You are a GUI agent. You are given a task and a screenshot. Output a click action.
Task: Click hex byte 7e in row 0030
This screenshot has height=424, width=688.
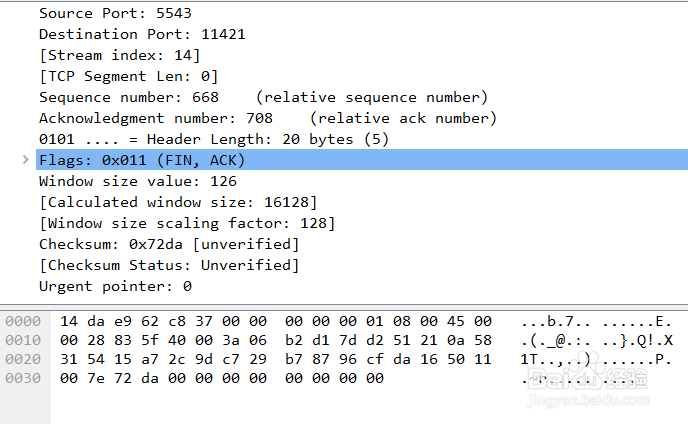point(96,378)
